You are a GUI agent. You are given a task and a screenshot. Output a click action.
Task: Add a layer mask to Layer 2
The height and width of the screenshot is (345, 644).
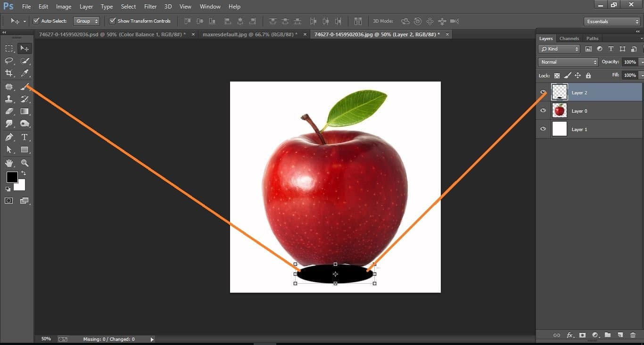tap(582, 335)
